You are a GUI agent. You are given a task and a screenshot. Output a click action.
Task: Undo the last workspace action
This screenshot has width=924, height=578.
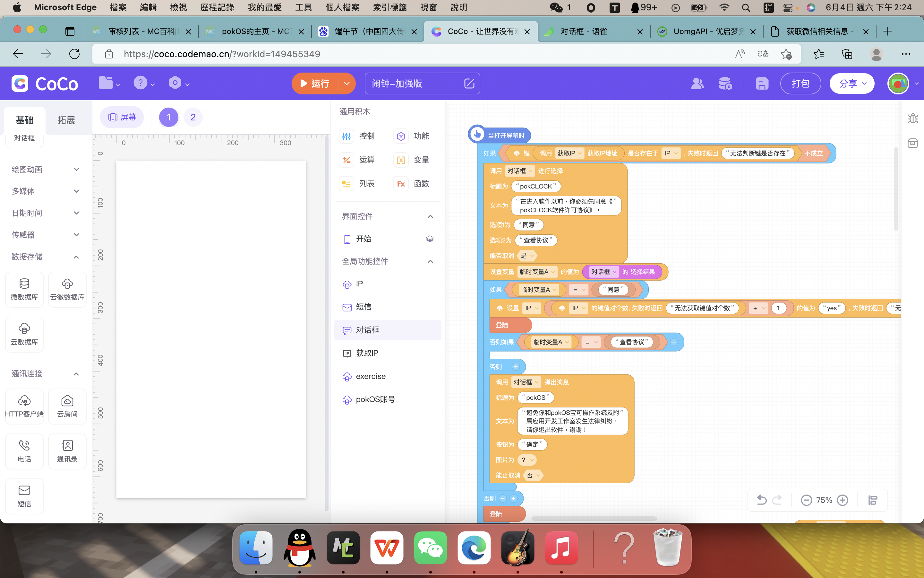[761, 500]
